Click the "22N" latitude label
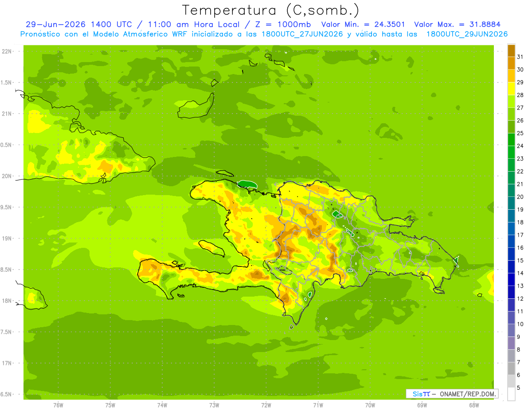 click(7, 51)
